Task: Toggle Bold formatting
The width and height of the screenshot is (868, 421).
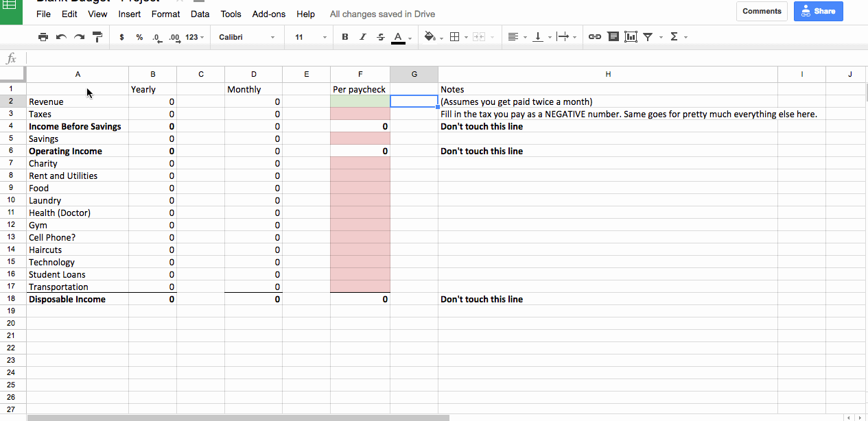Action: pyautogui.click(x=345, y=37)
